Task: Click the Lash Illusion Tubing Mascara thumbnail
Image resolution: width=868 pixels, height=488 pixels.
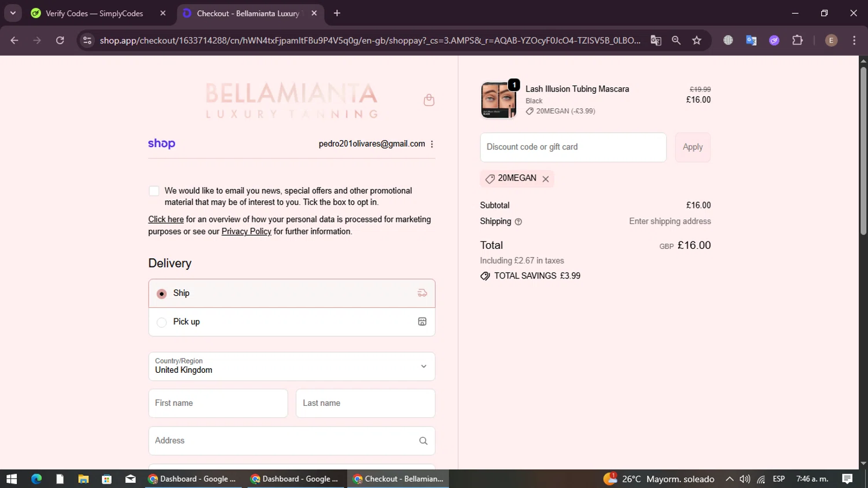Action: coord(498,100)
